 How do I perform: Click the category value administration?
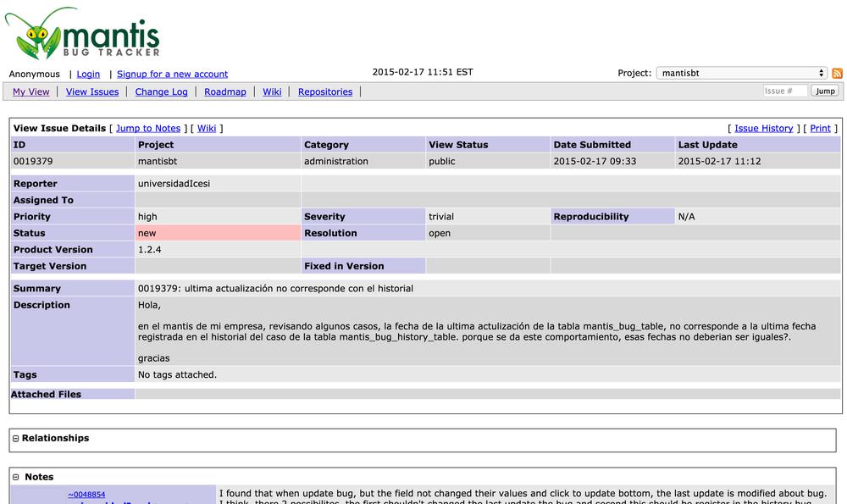coord(336,161)
